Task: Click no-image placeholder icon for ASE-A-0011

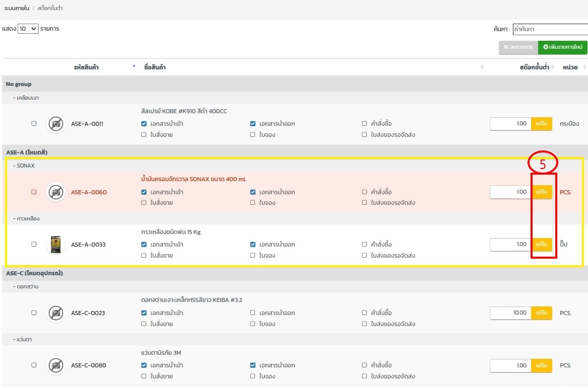Action: pos(56,124)
